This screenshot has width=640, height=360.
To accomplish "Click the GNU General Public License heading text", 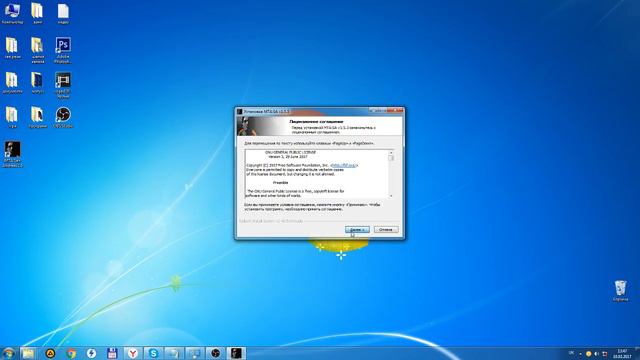I will tap(290, 152).
